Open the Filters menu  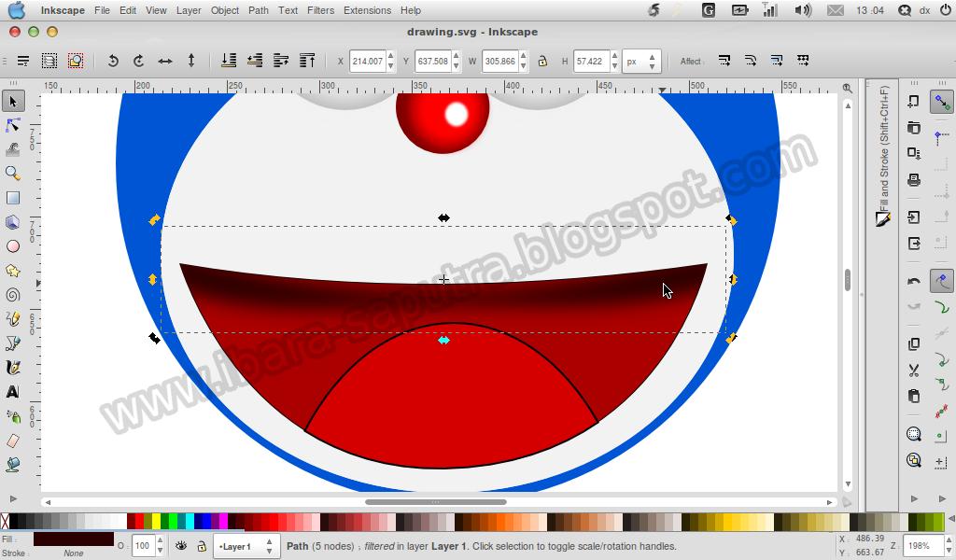321,10
